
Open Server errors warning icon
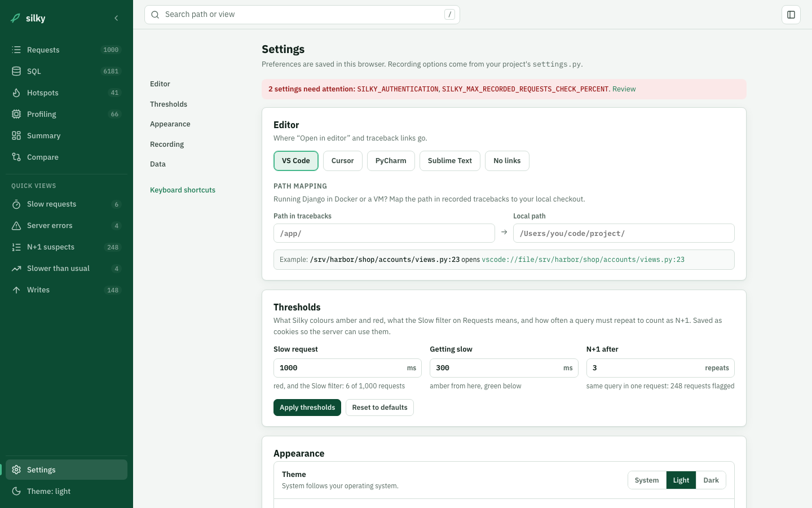pyautogui.click(x=16, y=226)
